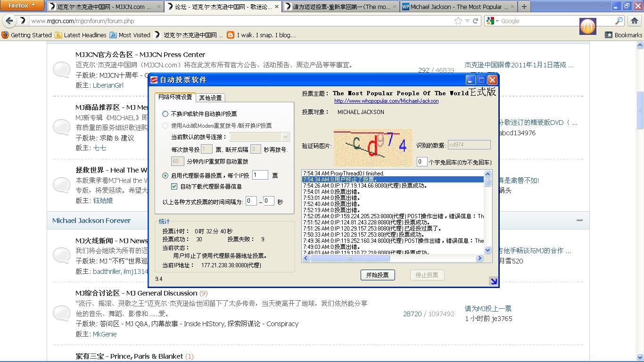Switch to the '其他设置' tab

point(210,98)
